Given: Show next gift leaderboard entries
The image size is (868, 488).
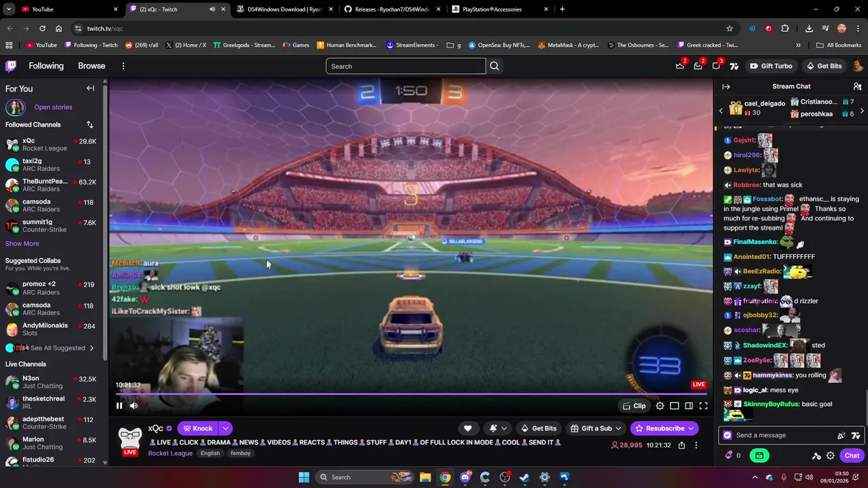Looking at the screenshot, I should [862, 110].
